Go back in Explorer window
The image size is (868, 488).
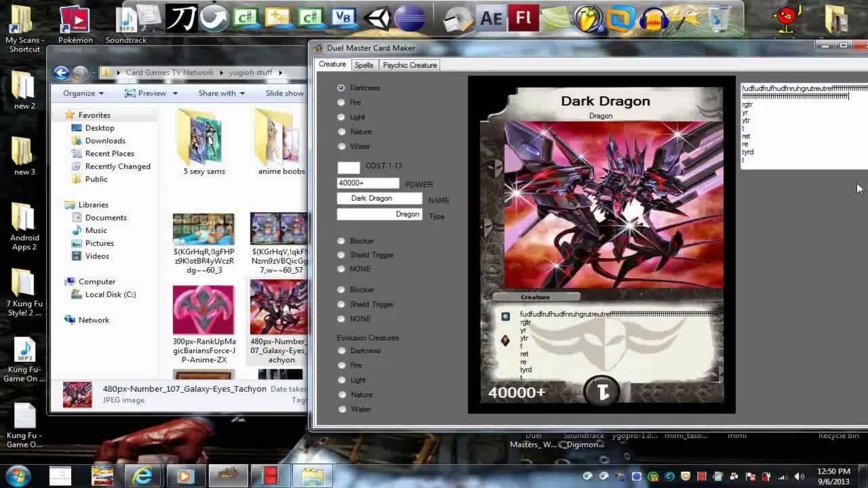62,73
